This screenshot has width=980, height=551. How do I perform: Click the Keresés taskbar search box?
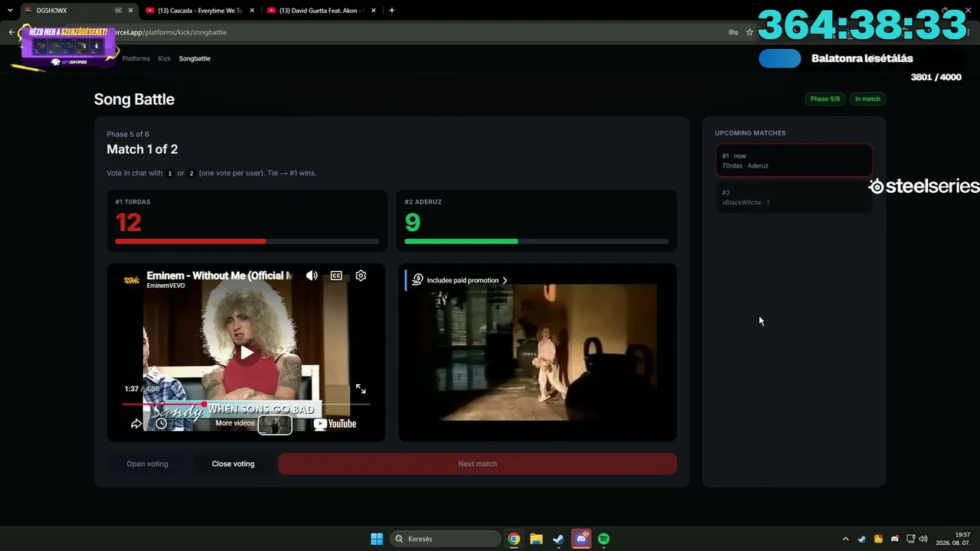pos(445,539)
